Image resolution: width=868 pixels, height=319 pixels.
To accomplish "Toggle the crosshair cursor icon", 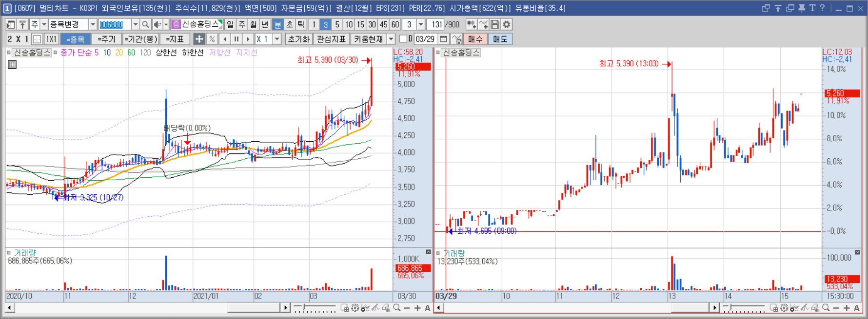I will click(199, 39).
